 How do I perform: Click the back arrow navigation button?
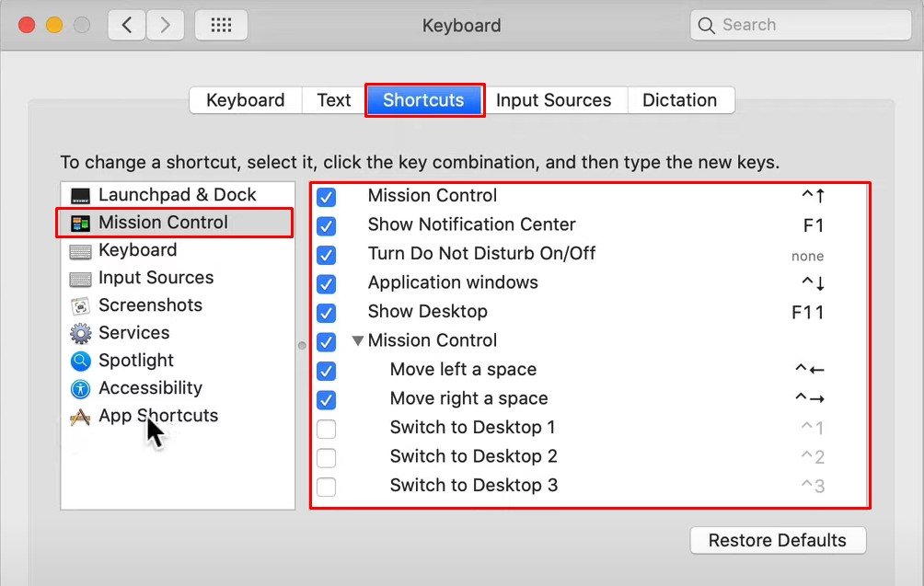(127, 26)
